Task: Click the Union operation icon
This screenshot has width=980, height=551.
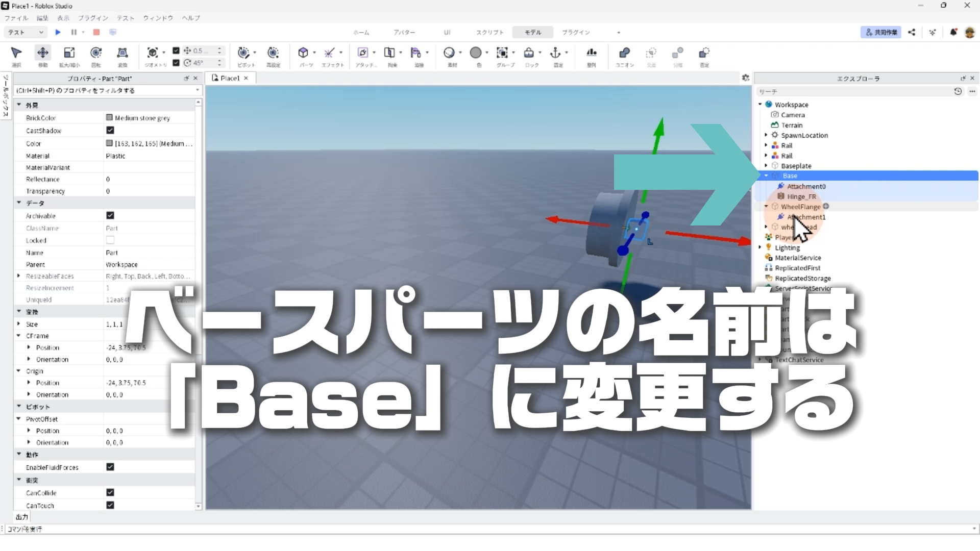Action: point(624,53)
